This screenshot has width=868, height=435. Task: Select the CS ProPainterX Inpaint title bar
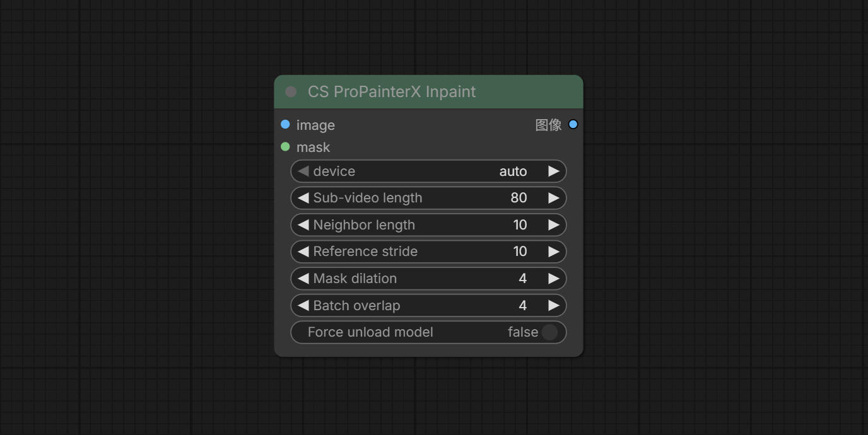[428, 92]
